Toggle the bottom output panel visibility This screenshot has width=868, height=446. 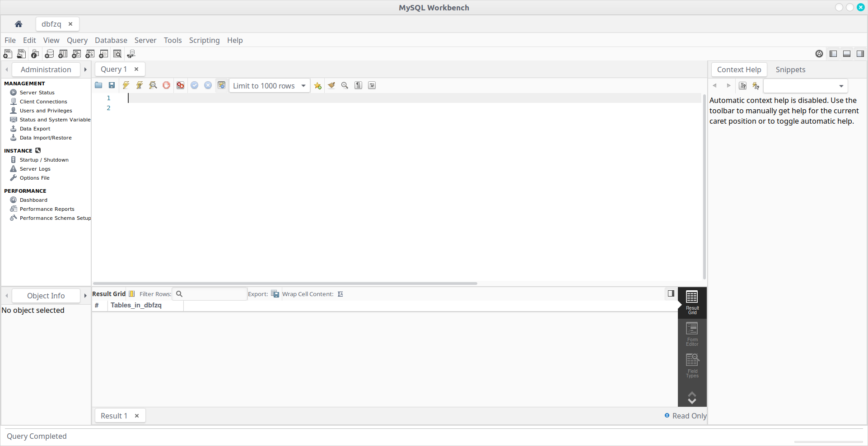847,54
